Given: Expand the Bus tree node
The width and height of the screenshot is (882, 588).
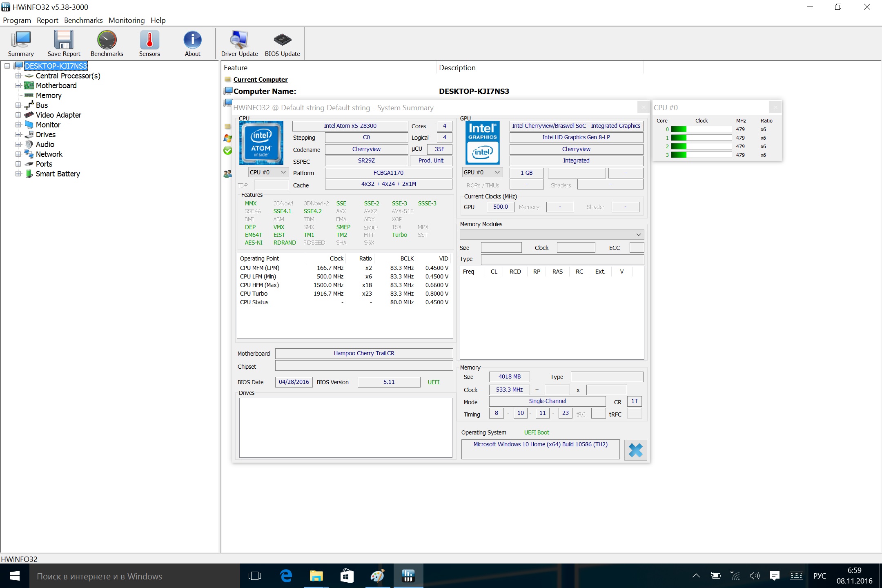Looking at the screenshot, I should (18, 105).
